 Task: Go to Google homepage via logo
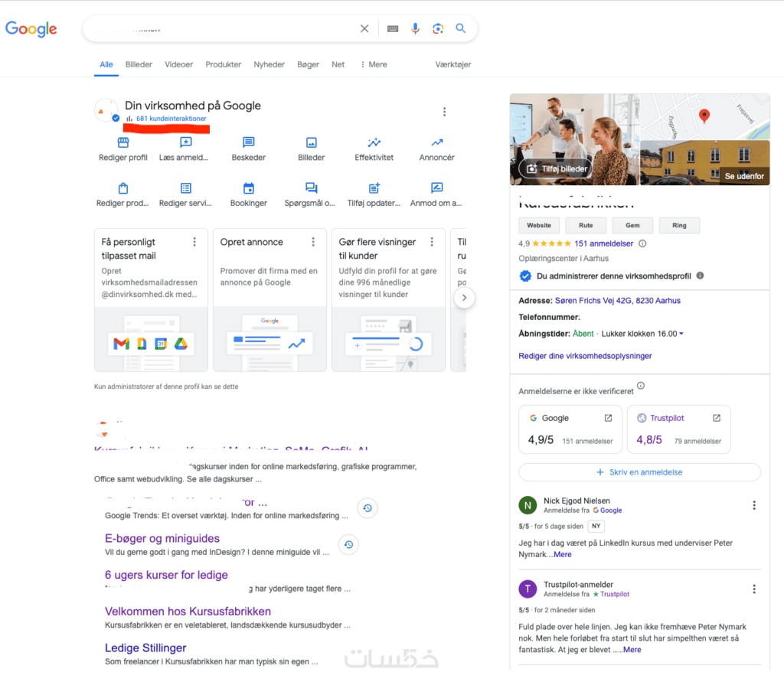tap(31, 28)
